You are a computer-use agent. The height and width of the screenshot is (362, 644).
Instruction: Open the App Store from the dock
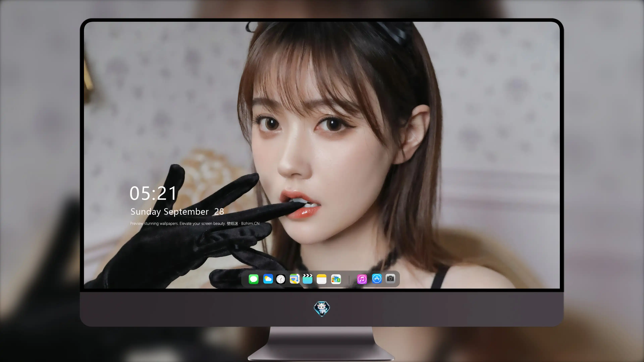coord(377,279)
